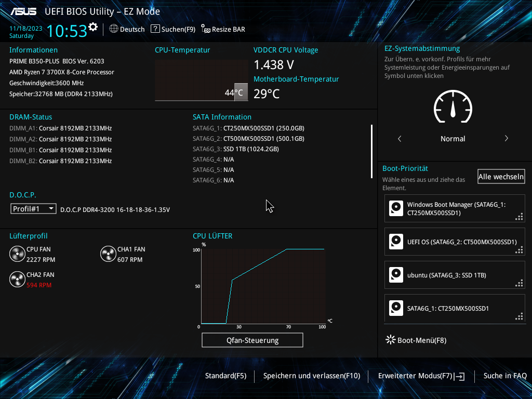Click the CPU LÜFTER fan curve graph
The height and width of the screenshot is (399, 532).
[x=263, y=286]
